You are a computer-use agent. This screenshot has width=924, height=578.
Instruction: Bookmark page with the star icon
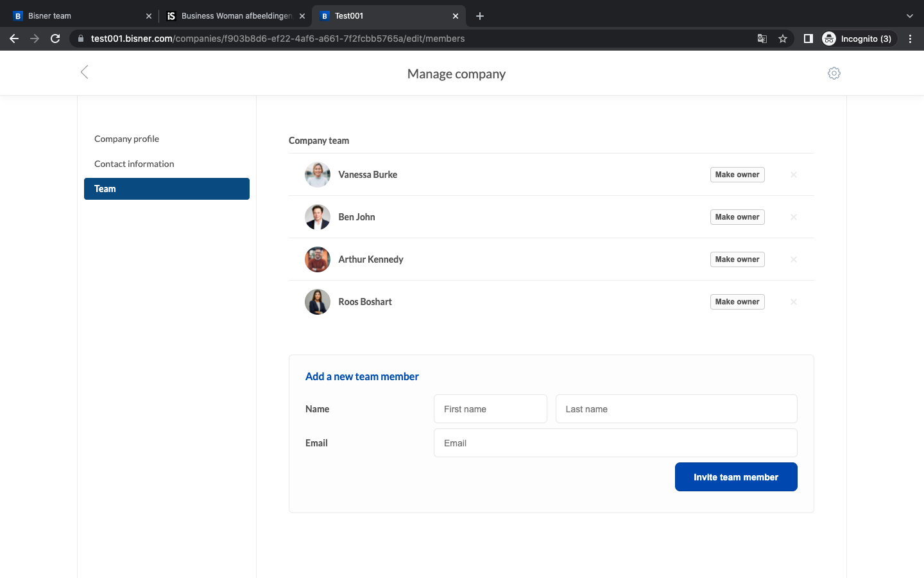(783, 39)
